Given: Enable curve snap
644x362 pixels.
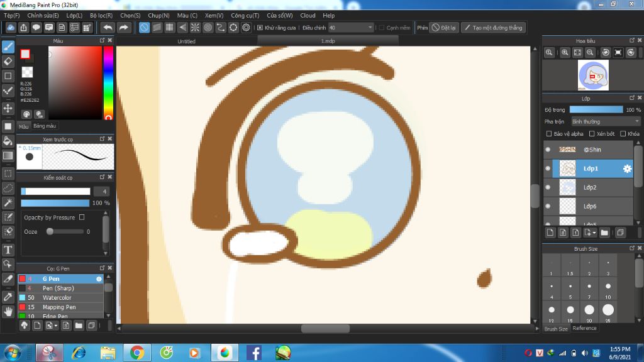Looking at the screenshot, I should point(221,28).
